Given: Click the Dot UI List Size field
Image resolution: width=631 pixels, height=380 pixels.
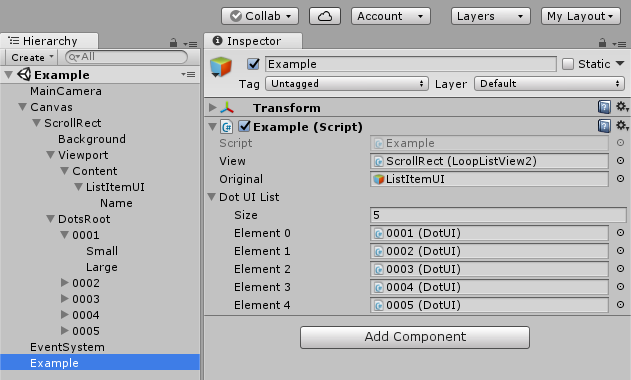Looking at the screenshot, I should coord(498,215).
